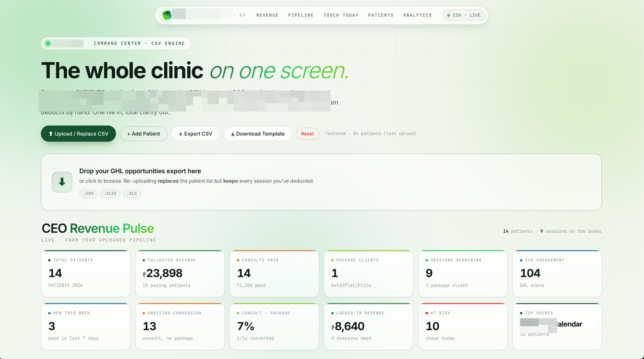
Task: Open the At Risk card
Action: coord(463,326)
